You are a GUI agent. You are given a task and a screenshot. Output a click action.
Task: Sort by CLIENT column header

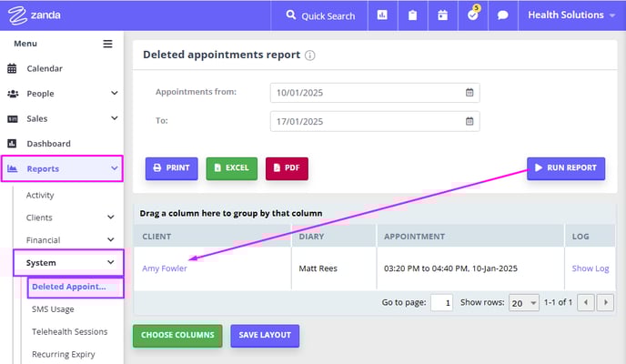click(212, 237)
